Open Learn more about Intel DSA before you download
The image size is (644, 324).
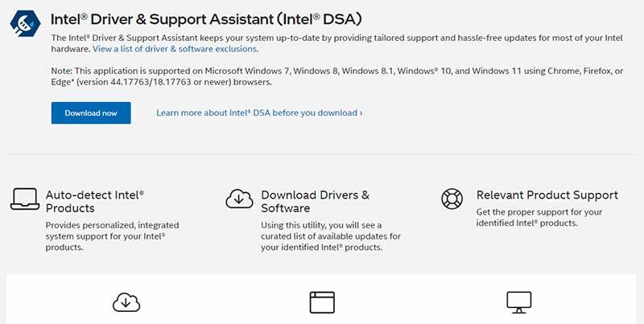(x=257, y=113)
